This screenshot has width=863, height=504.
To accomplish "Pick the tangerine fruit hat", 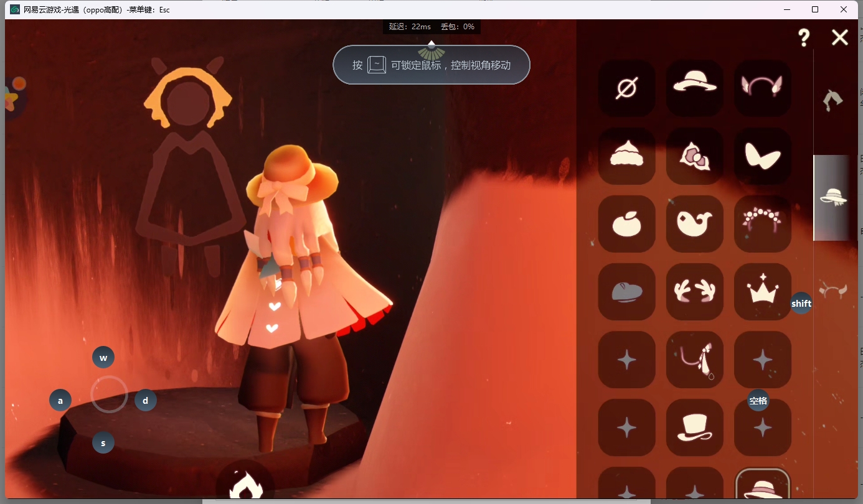I will click(x=626, y=224).
